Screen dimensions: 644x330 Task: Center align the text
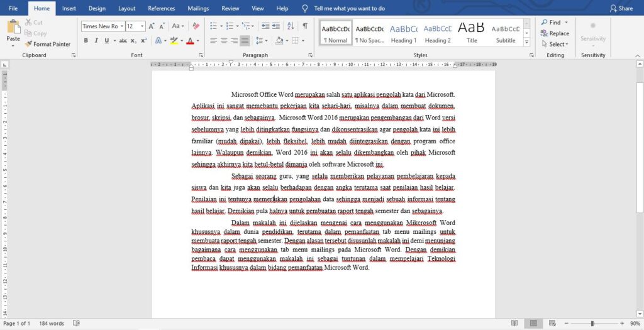point(224,41)
